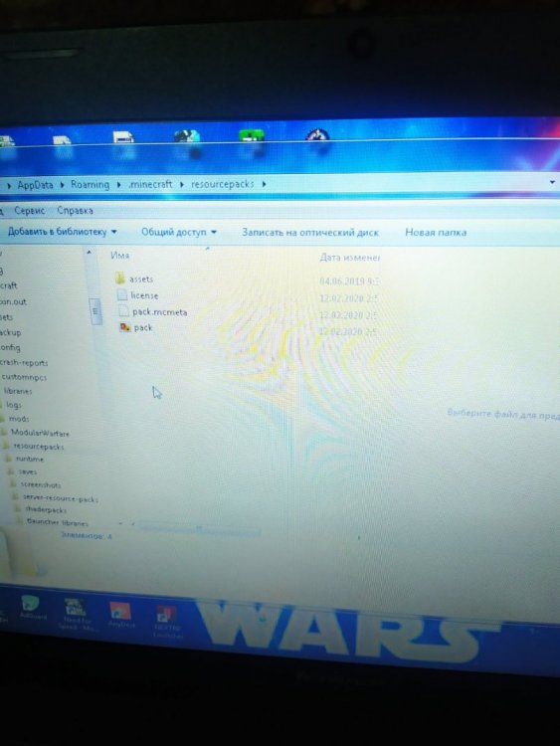The image size is (560, 746).
Task: Click the date in the pack.mcmeta row
Action: tap(349, 315)
